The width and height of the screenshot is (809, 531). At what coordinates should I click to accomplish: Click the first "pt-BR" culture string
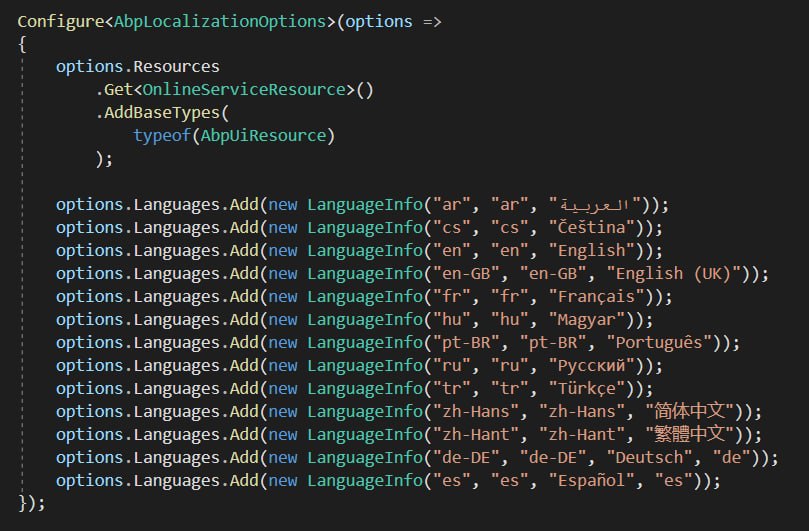tap(466, 343)
